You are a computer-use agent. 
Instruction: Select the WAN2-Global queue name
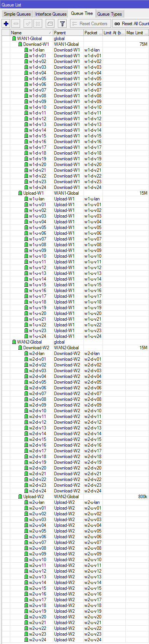pyautogui.click(x=29, y=342)
